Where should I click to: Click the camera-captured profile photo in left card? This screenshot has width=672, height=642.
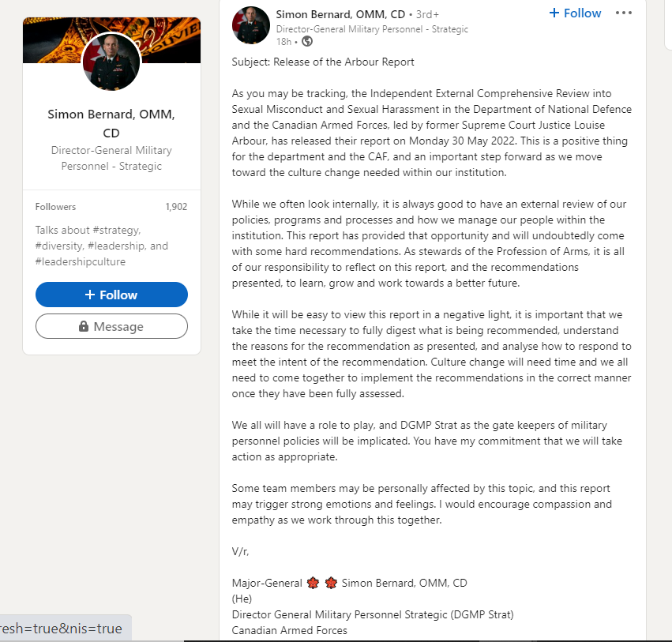[x=111, y=62]
